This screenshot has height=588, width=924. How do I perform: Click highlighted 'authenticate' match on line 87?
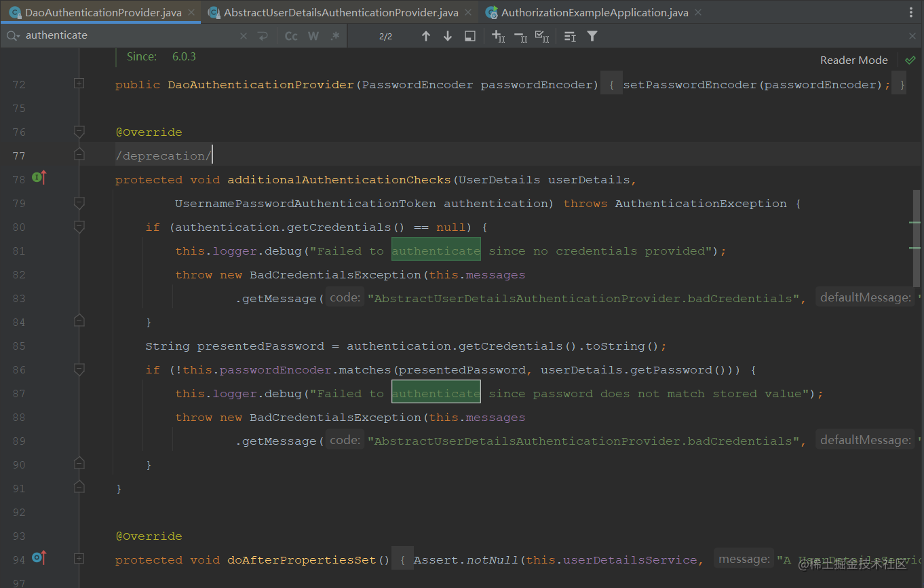(x=436, y=393)
